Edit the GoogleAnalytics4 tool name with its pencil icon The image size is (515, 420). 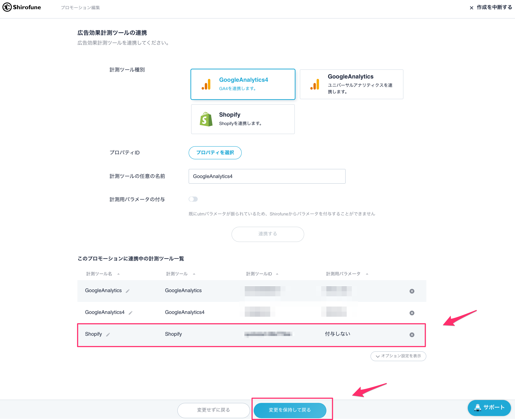pyautogui.click(x=130, y=313)
